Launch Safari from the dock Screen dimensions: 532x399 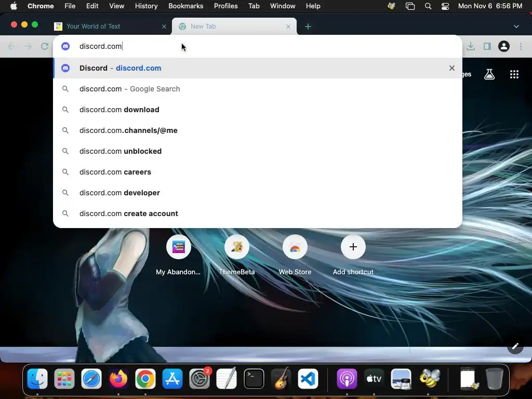point(91,378)
